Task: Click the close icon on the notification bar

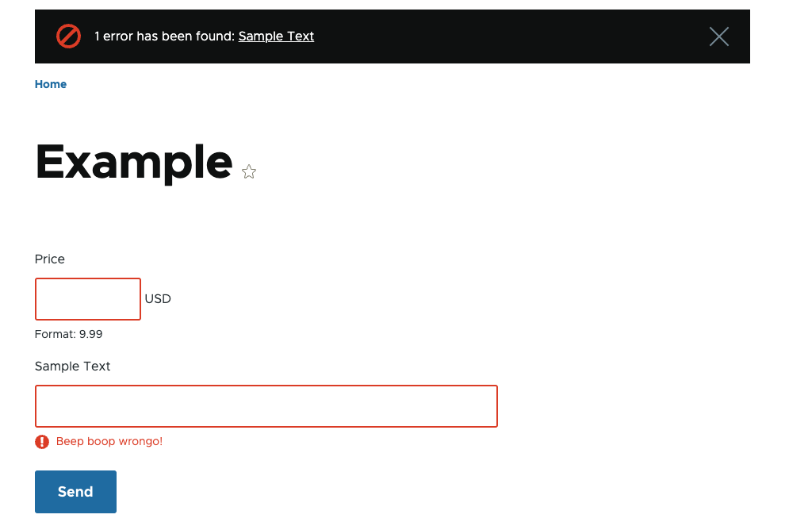Action: 718,36
